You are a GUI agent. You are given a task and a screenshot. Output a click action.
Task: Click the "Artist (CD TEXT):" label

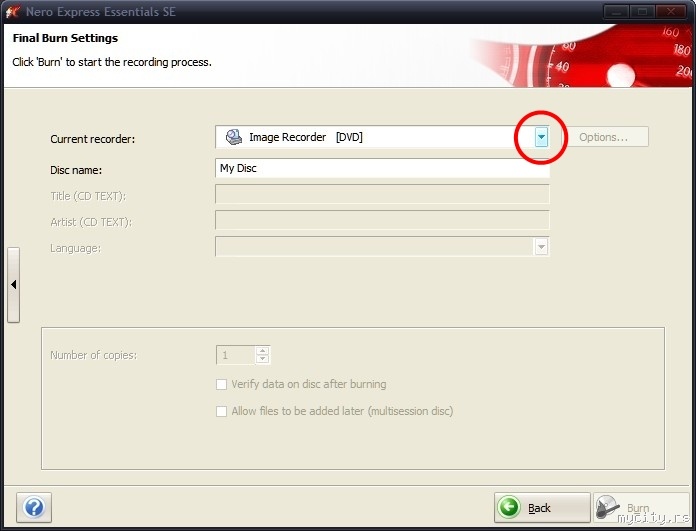91,222
